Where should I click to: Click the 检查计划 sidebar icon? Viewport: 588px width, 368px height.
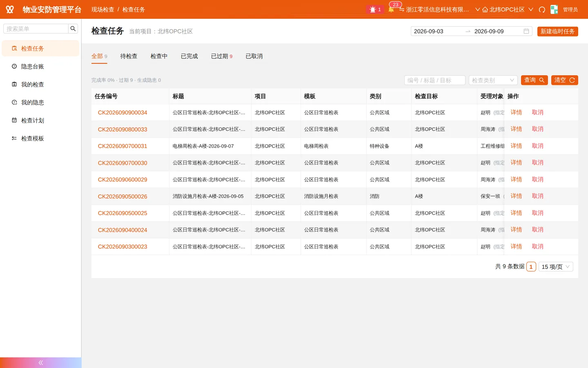point(14,120)
